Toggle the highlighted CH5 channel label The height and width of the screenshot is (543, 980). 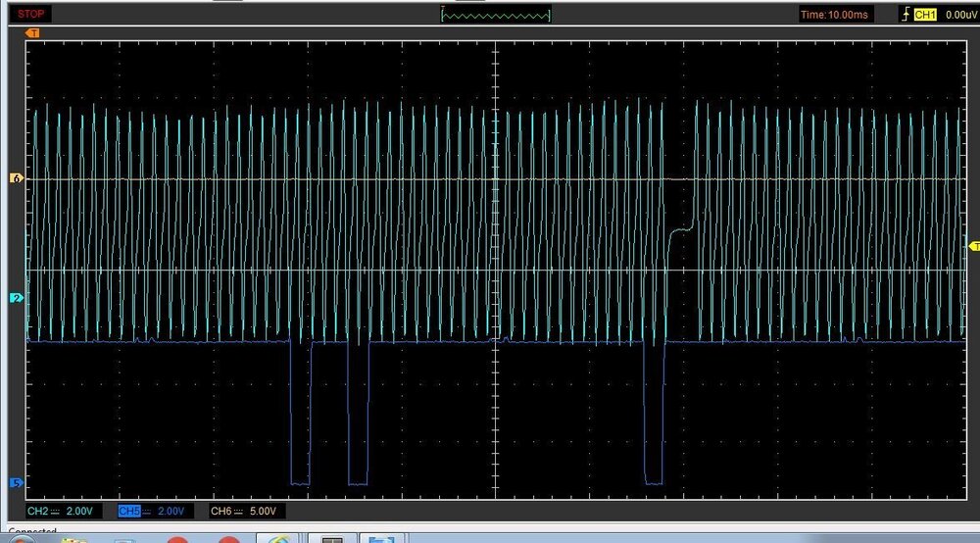coord(127,512)
